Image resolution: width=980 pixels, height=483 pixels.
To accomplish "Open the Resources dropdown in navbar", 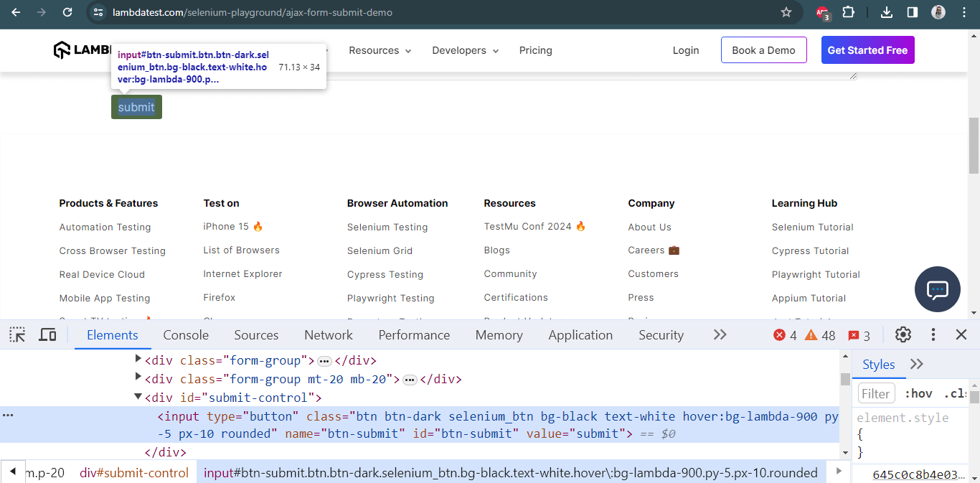I will pyautogui.click(x=380, y=50).
